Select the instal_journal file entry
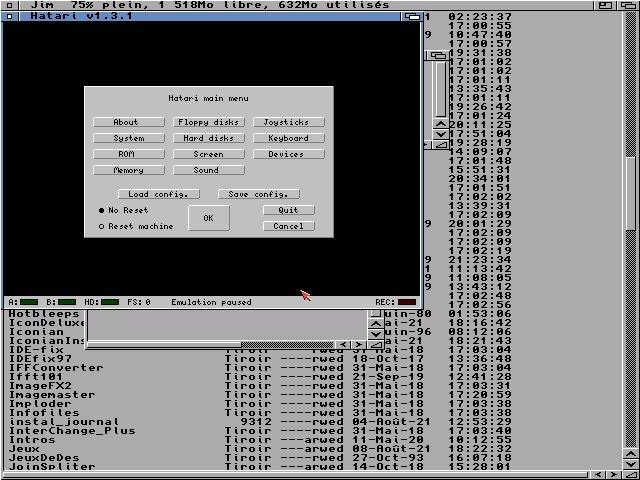Viewport: 640px width, 480px height. [x=64, y=422]
